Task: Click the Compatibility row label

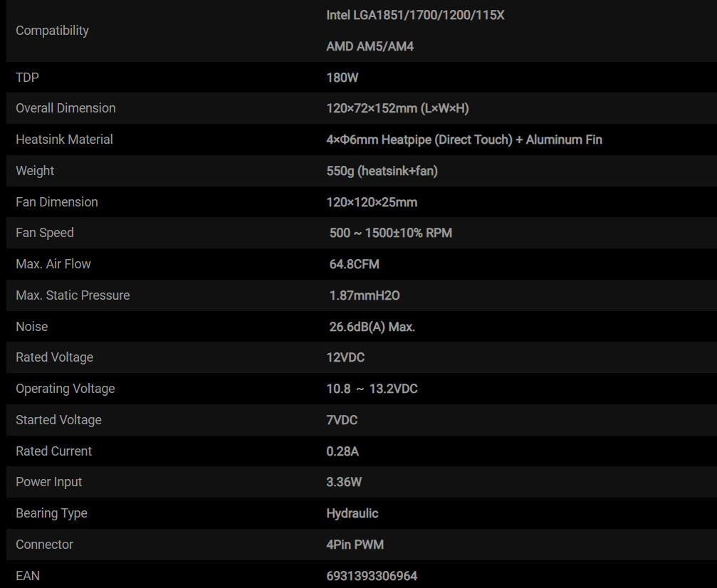Action: coord(52,31)
